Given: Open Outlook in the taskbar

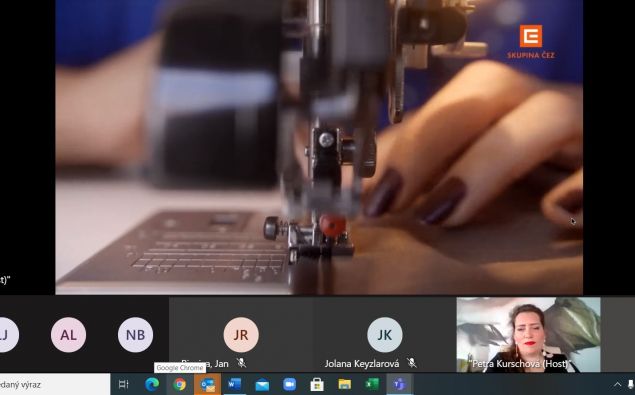Looking at the screenshot, I should (x=207, y=384).
